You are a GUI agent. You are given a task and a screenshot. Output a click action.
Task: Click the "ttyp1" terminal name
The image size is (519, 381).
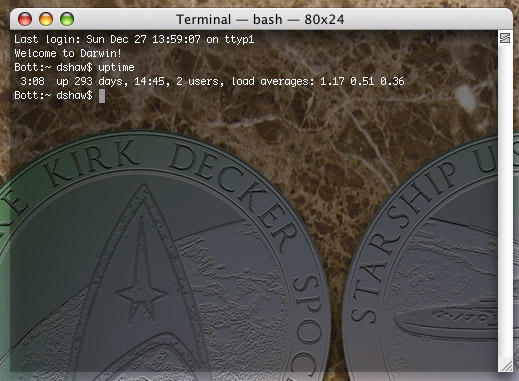[x=239, y=40]
